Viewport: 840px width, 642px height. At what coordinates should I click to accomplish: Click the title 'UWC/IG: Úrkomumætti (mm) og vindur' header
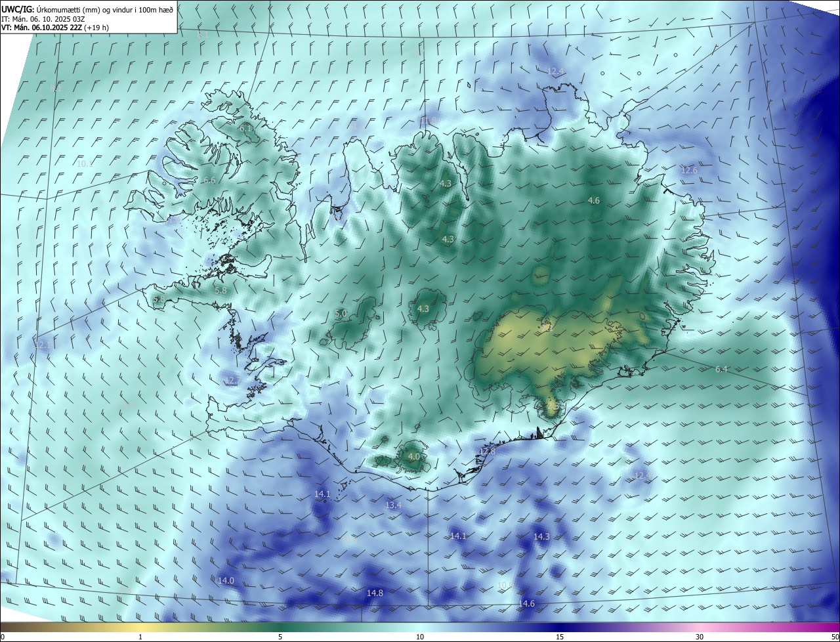coord(87,9)
